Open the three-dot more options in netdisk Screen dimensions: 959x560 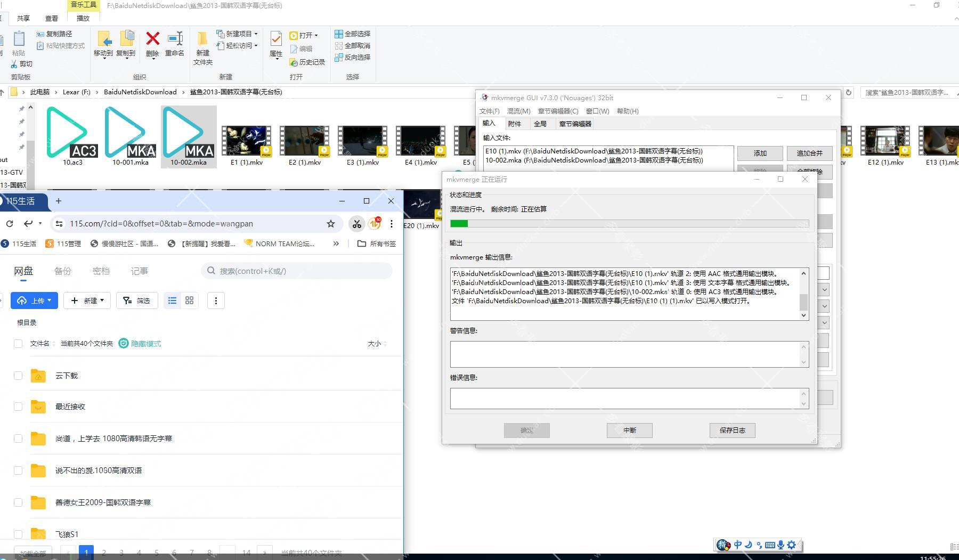click(216, 301)
